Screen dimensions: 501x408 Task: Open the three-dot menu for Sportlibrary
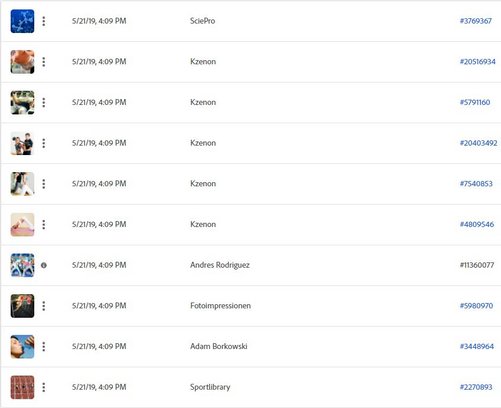click(44, 387)
